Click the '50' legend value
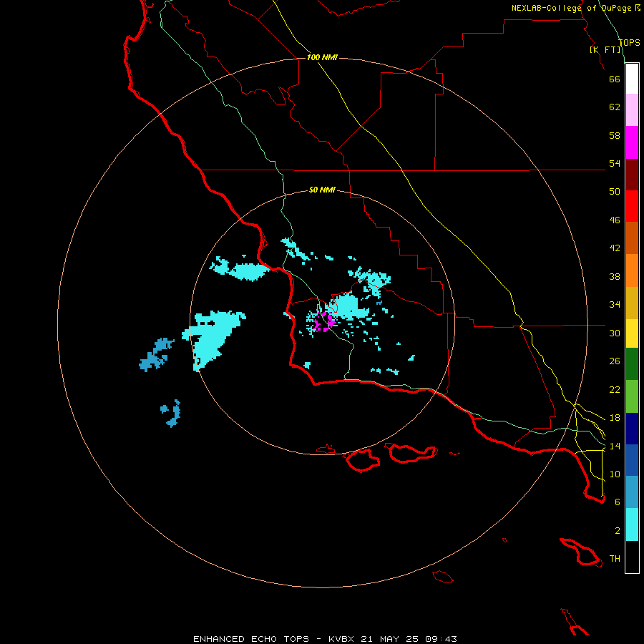644x644 pixels. pyautogui.click(x=615, y=192)
